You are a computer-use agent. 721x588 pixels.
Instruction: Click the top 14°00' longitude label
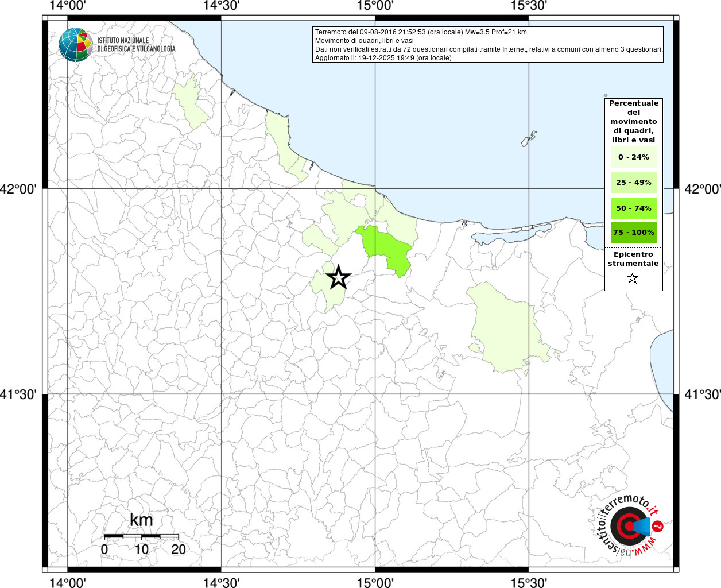68,6
